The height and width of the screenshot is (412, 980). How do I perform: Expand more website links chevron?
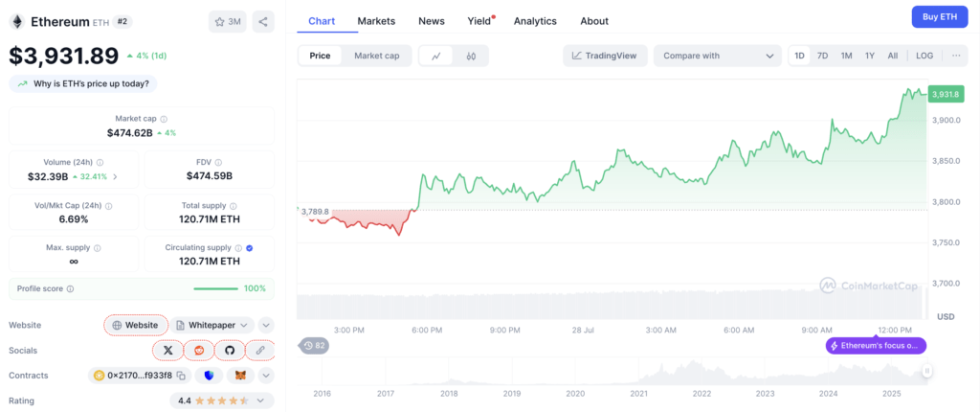(x=266, y=325)
